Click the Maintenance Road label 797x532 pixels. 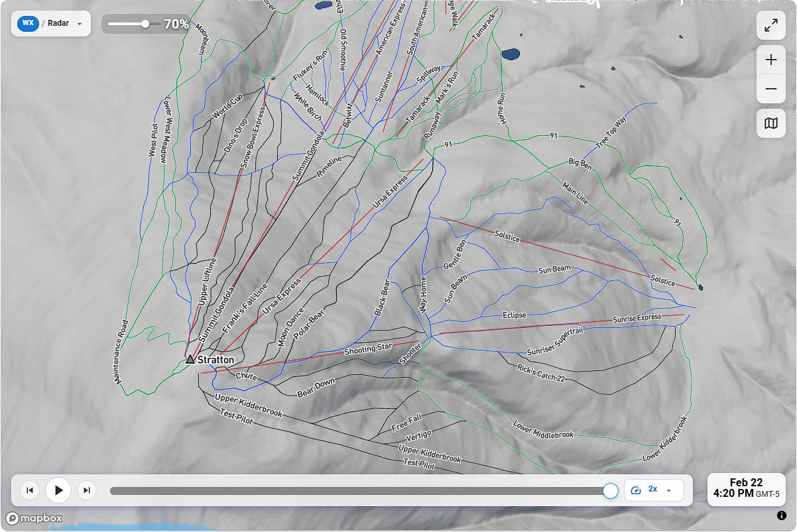pos(120,351)
